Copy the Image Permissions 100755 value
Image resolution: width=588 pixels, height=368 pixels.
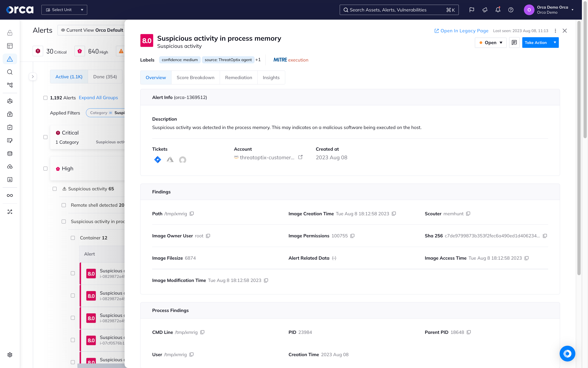point(352,236)
